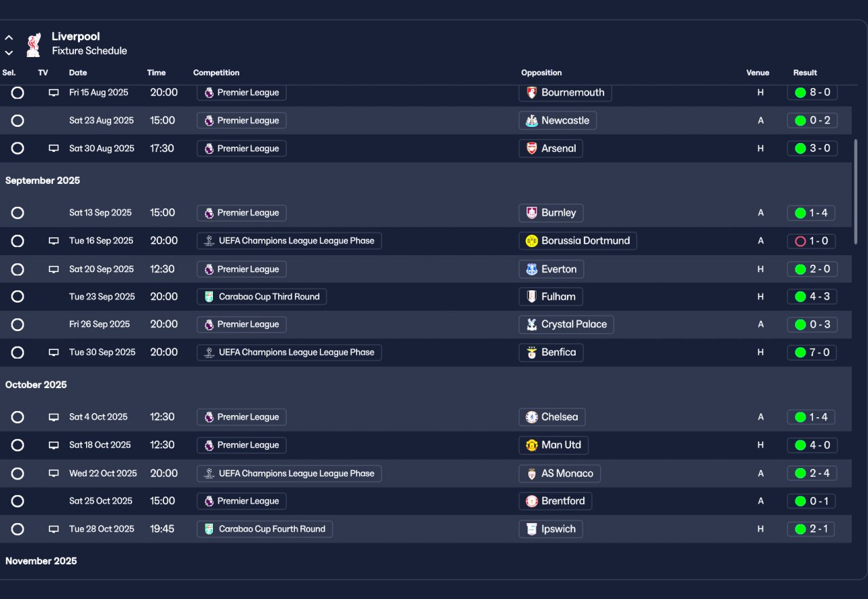
Task: Click the vertical scrollbar on fixture list
Action: click(856, 191)
